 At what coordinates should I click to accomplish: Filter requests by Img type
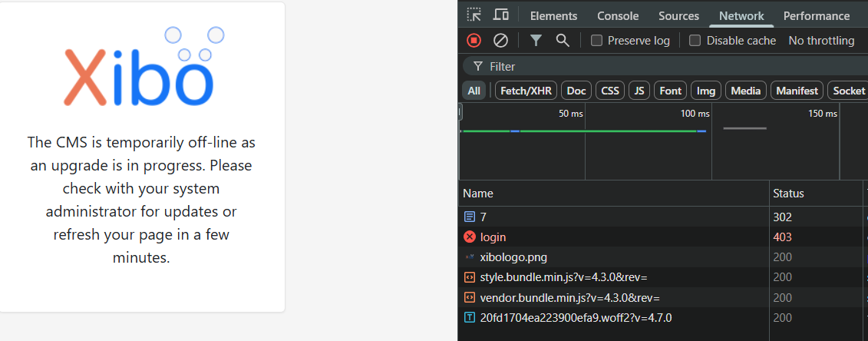(705, 91)
